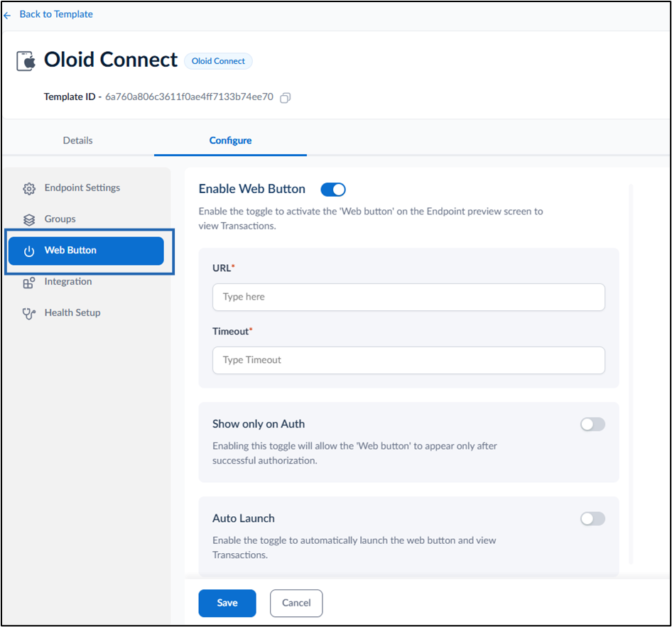Copy the Template ID with copy icon
672x627 pixels.
pos(285,98)
